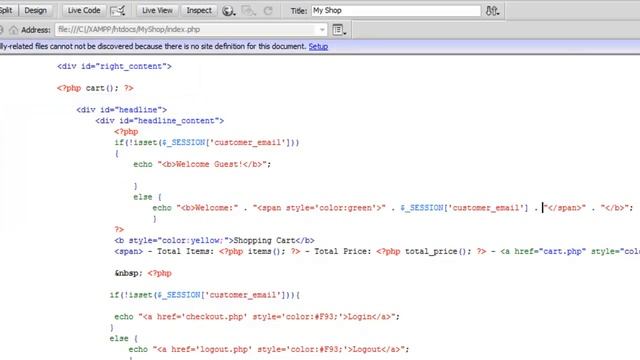Image resolution: width=640 pixels, height=360 pixels.
Task: Open the live view options menu icon
Action: [x=339, y=30]
